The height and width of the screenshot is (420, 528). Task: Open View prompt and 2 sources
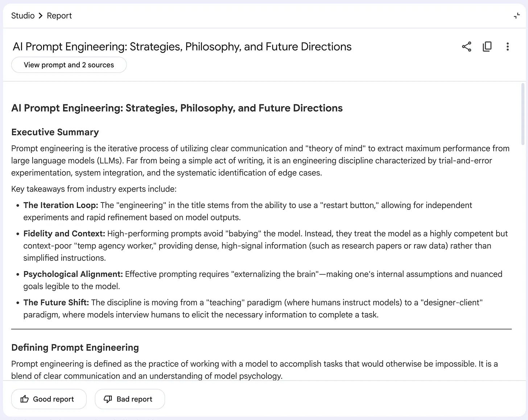69,65
